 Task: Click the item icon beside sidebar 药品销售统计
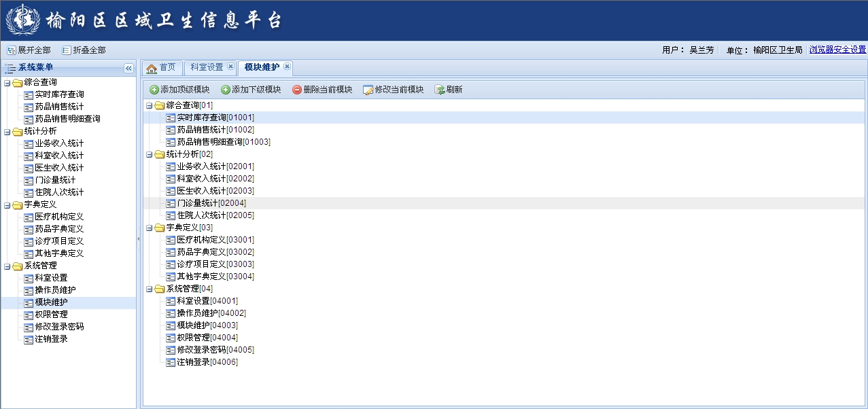pos(28,107)
